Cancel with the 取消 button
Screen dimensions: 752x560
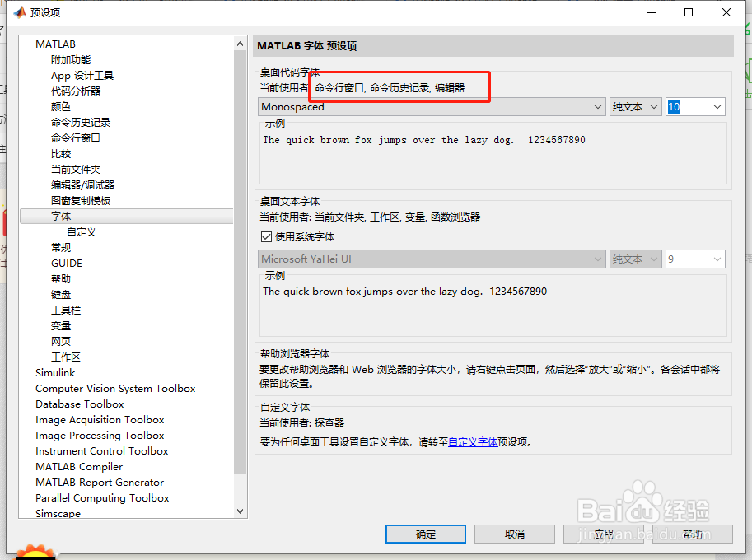tap(515, 534)
